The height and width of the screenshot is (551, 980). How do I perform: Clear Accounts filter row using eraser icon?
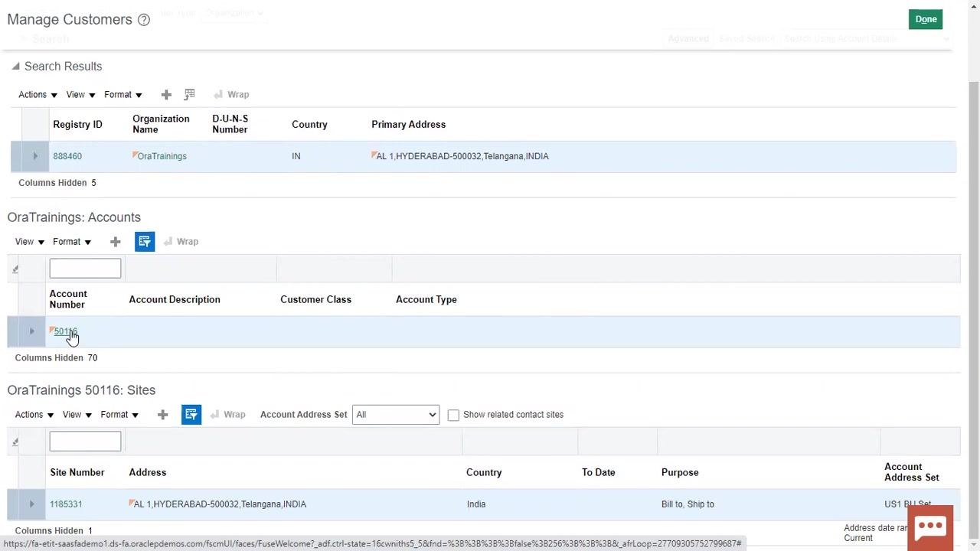pyautogui.click(x=15, y=269)
